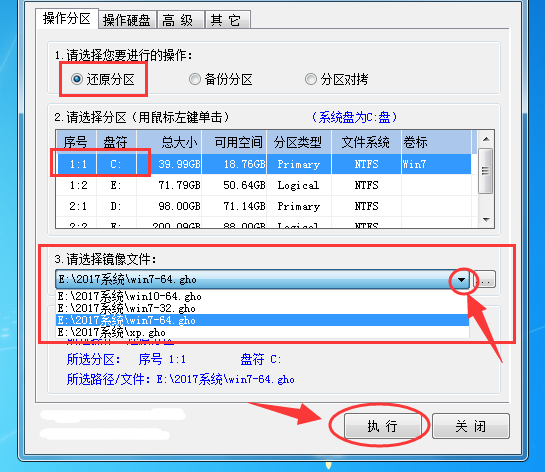Viewport: 545px width, 472px height.
Task: Click the 所选路径/文件 summary text
Action: coord(180,379)
